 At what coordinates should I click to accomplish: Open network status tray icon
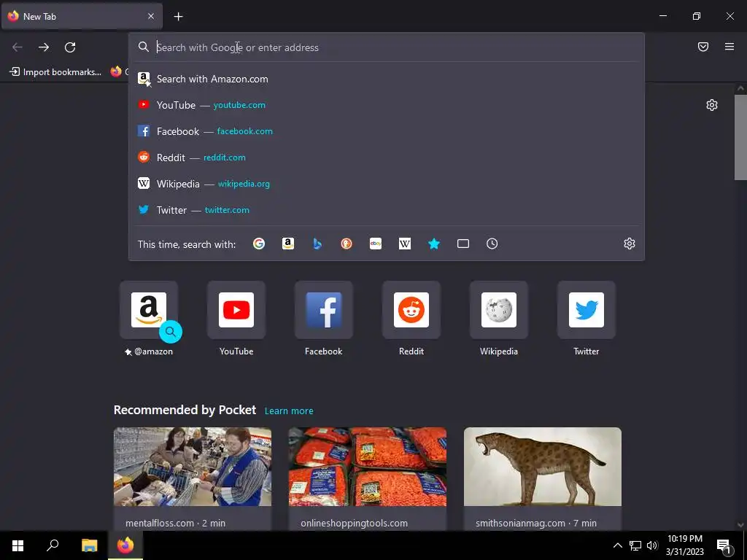coord(635,545)
